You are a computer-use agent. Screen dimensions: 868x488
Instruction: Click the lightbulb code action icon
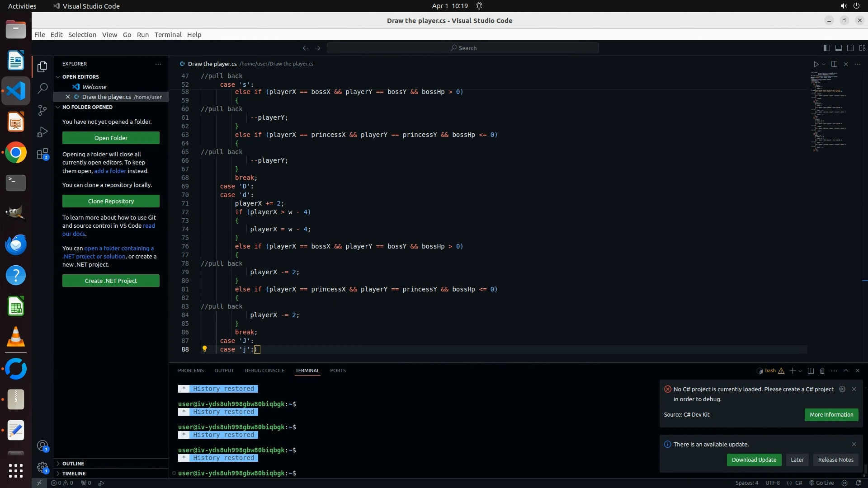204,349
